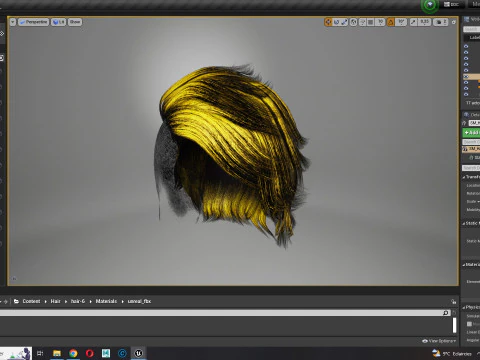480x360 pixels.
Task: Select the rotate gizmo tool
Action: click(336, 22)
